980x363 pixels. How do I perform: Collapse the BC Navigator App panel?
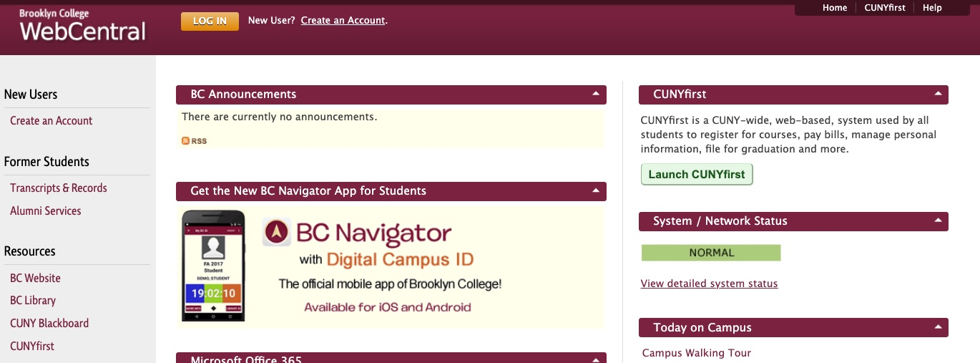[595, 191]
